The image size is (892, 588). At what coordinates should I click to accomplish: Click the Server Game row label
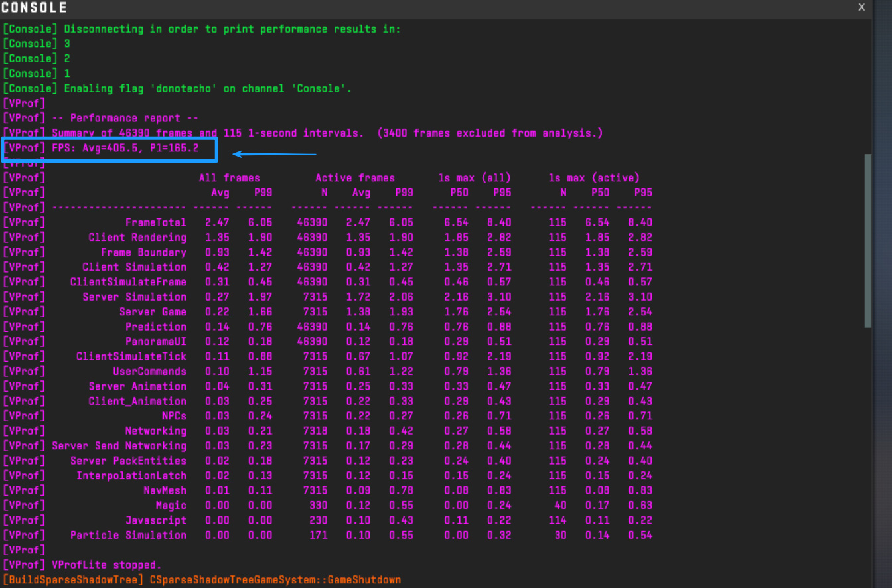point(153,312)
